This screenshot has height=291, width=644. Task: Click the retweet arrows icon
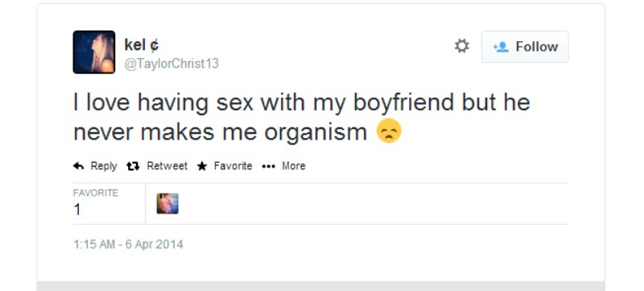click(x=133, y=166)
